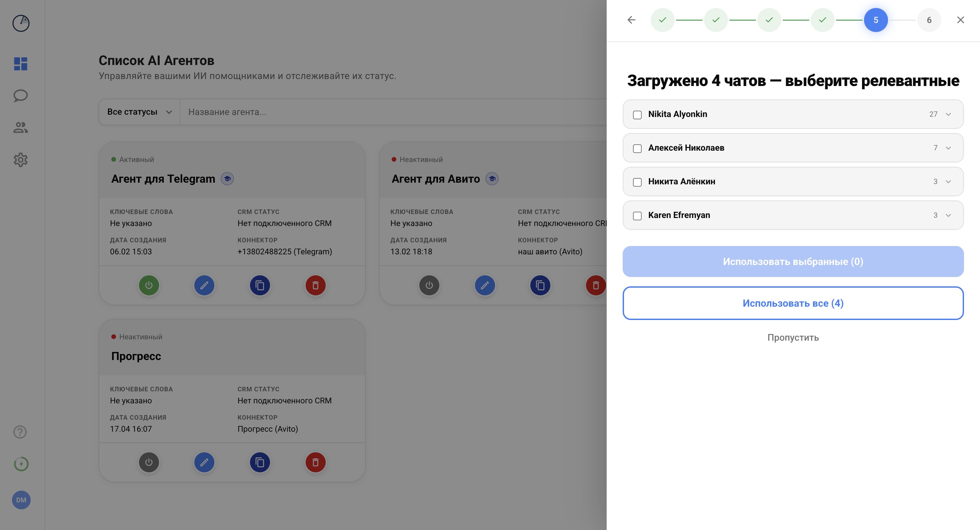Check the Алексей Николаев chat checkbox
Viewport: 980px width, 530px height.
coord(637,148)
